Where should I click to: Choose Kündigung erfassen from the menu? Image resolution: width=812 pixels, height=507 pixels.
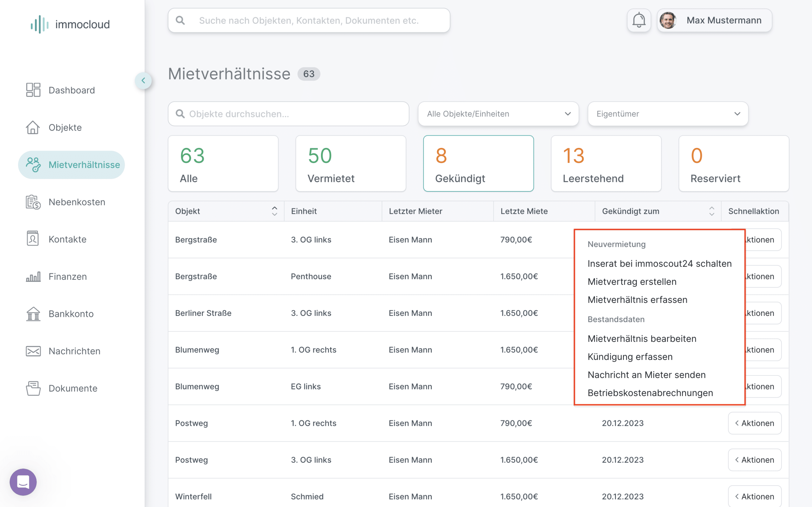pos(630,357)
